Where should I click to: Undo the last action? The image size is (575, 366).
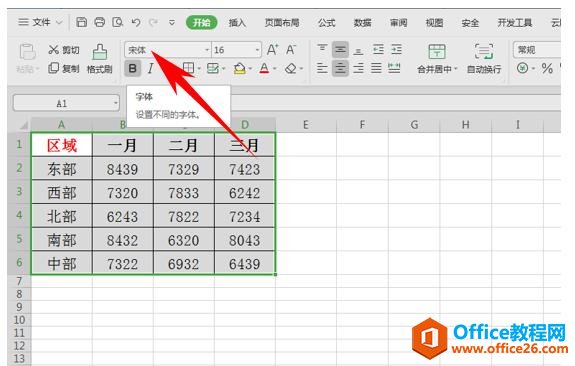tap(136, 22)
